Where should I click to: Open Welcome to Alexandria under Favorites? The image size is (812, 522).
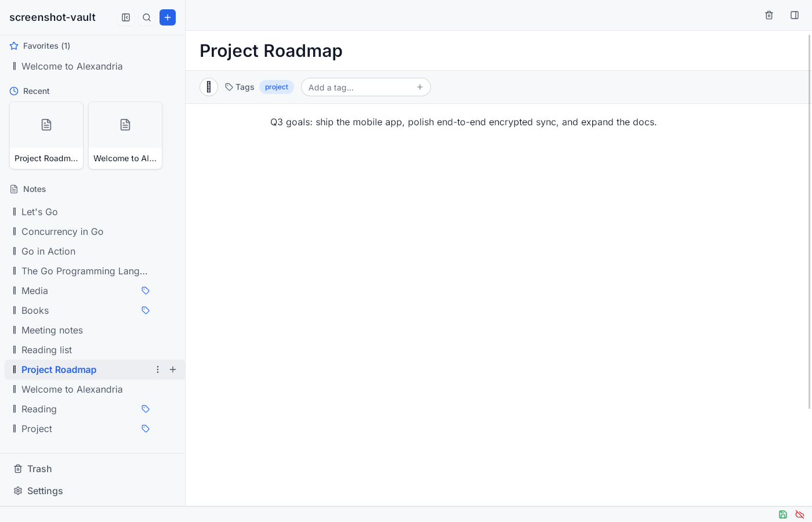[72, 66]
